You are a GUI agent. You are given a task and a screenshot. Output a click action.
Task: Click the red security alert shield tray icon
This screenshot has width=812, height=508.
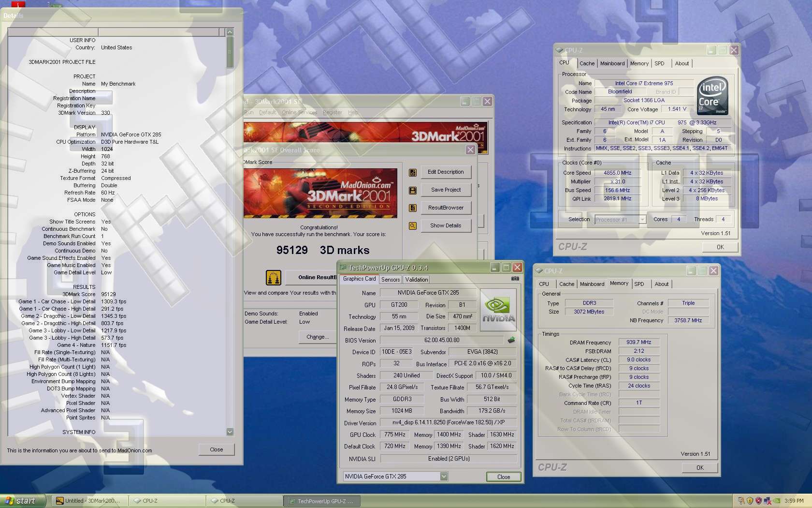coord(758,501)
